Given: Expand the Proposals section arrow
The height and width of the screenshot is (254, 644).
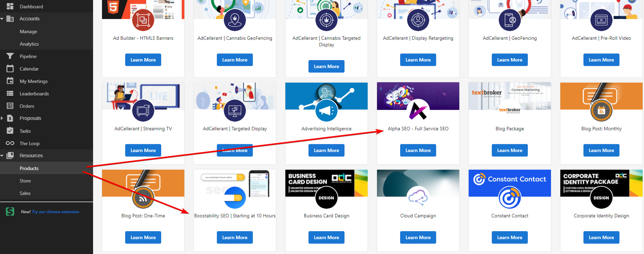Looking at the screenshot, I should (x=2, y=118).
